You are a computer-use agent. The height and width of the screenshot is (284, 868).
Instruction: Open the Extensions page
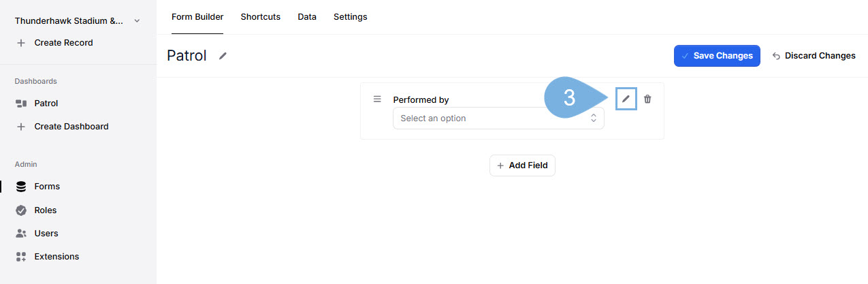click(x=57, y=257)
